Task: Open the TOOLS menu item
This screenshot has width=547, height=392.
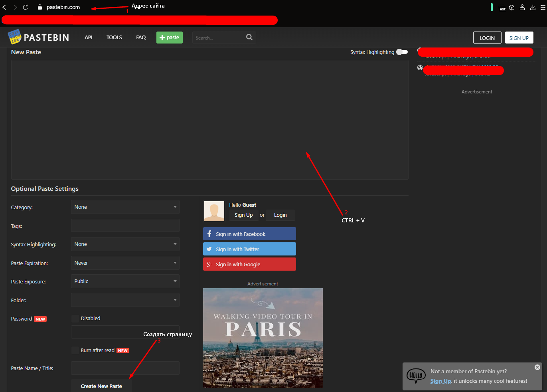Action: point(114,38)
